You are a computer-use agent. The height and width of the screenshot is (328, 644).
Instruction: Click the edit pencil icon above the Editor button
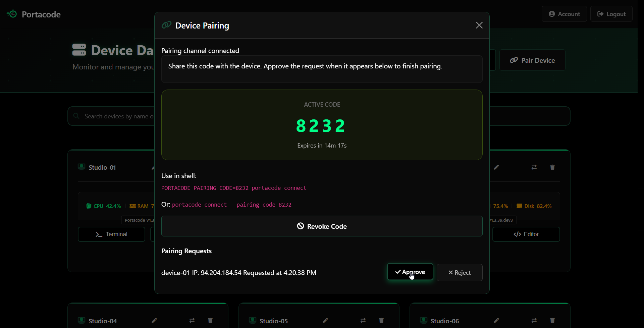(x=496, y=167)
